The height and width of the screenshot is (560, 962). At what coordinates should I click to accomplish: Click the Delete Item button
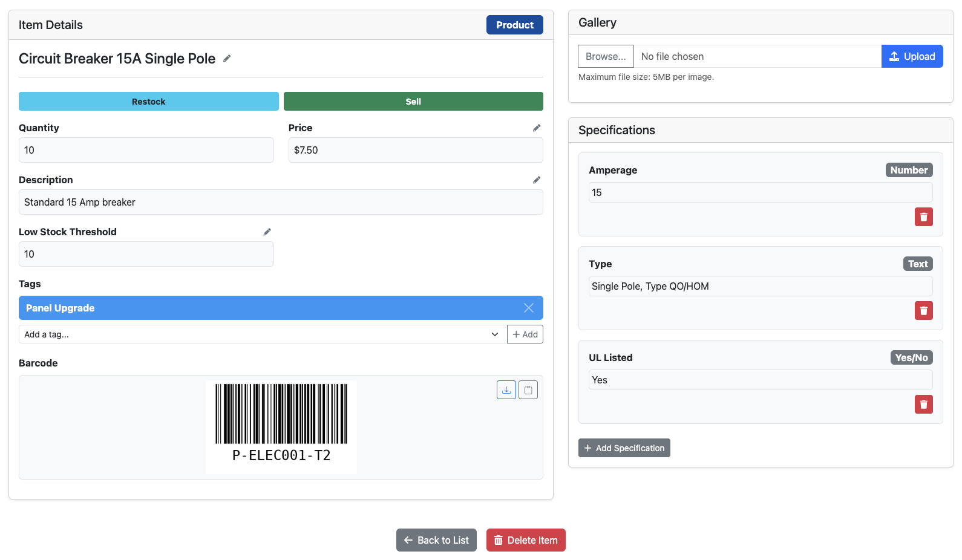point(526,540)
